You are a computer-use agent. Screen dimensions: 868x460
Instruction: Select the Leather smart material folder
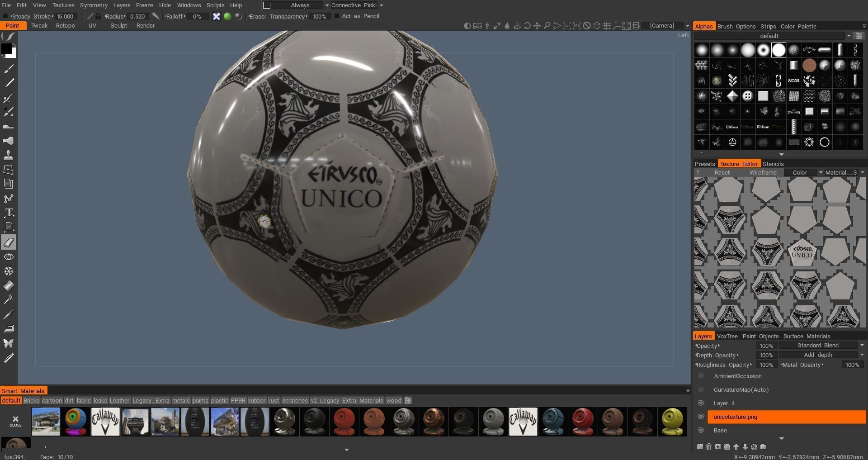119,401
